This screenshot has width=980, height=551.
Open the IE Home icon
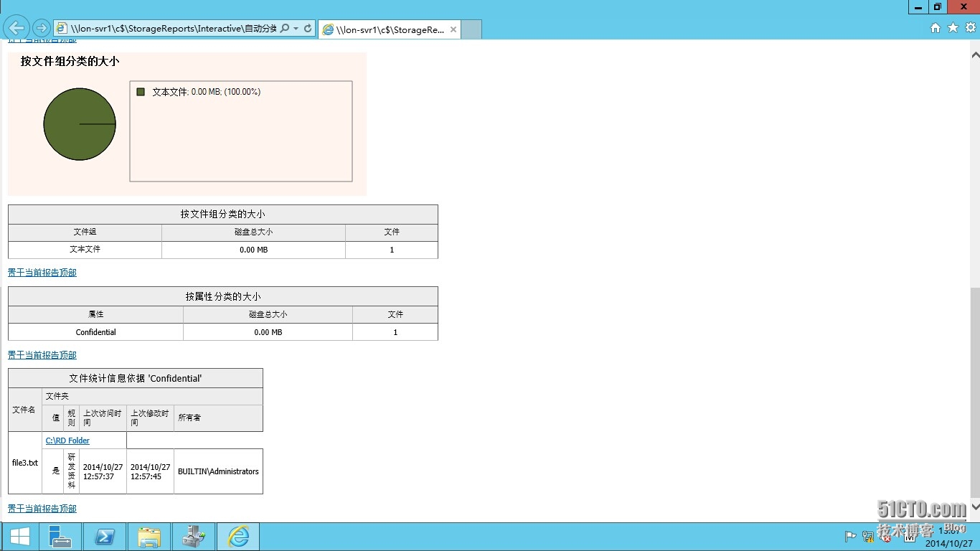(936, 28)
